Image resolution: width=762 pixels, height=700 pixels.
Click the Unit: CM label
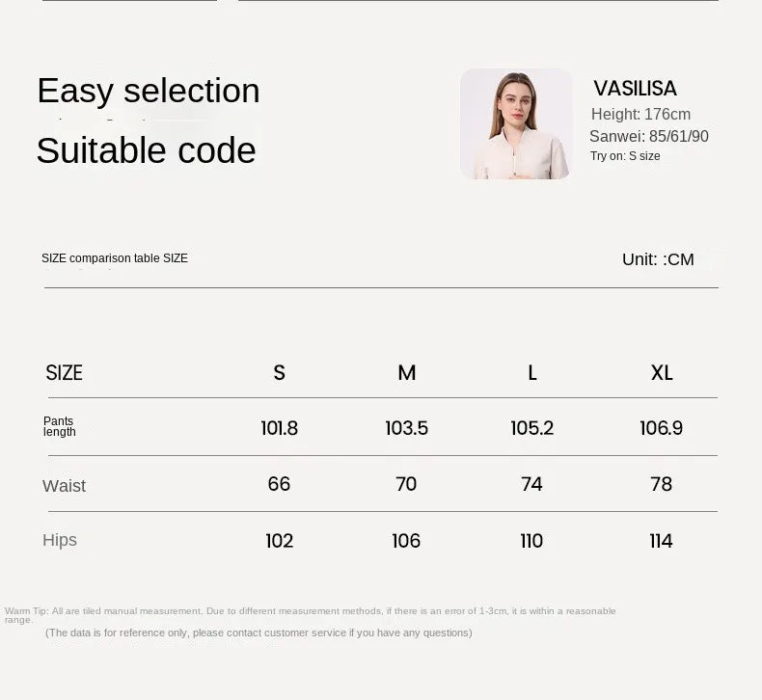coord(658,259)
